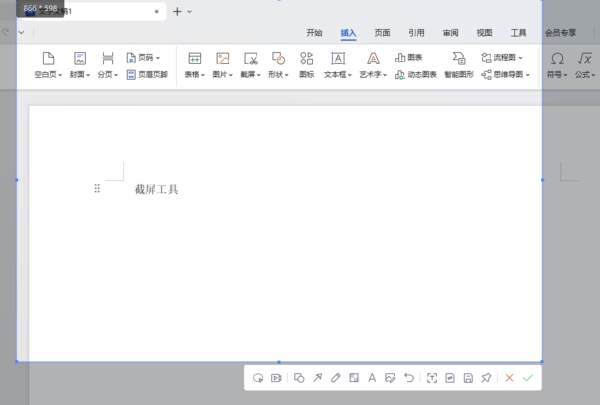Screen dimensions: 600x405
Task: Pin the screenshot to the screen
Action: point(486,378)
